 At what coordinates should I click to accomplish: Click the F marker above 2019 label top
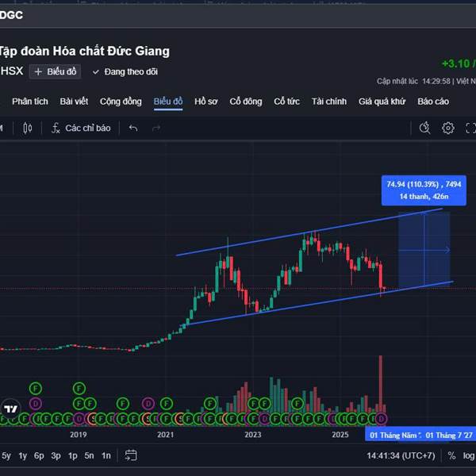click(79, 388)
